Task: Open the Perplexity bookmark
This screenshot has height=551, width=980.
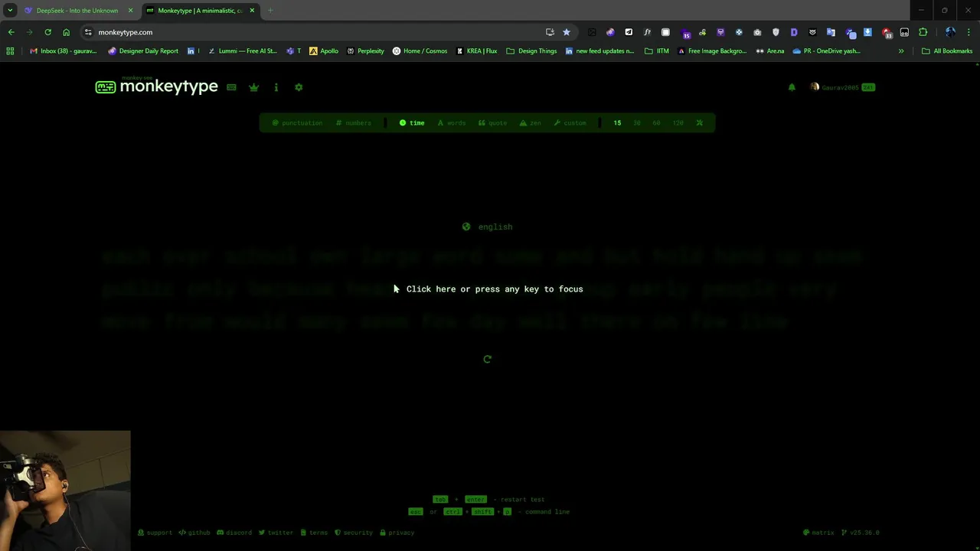Action: 365,51
